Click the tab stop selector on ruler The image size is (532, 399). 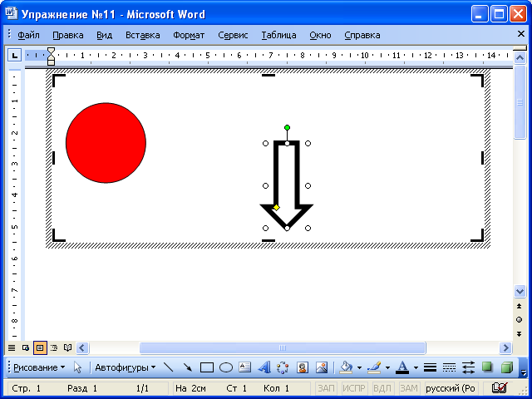[x=15, y=55]
